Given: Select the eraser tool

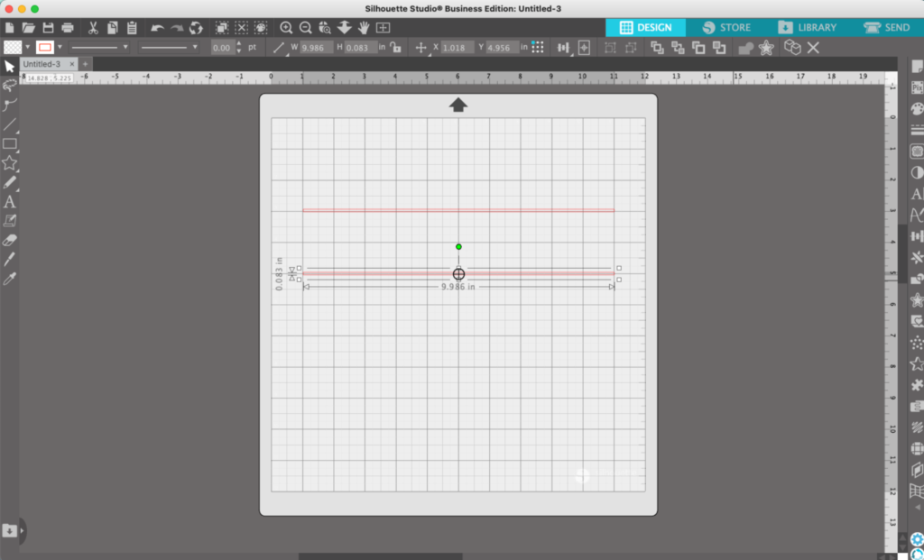Looking at the screenshot, I should (x=9, y=240).
